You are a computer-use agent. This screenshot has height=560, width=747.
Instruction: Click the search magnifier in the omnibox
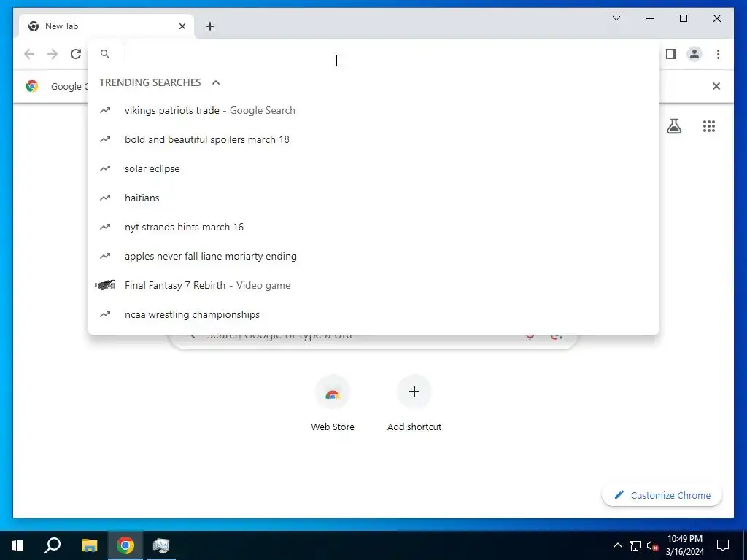pyautogui.click(x=105, y=54)
